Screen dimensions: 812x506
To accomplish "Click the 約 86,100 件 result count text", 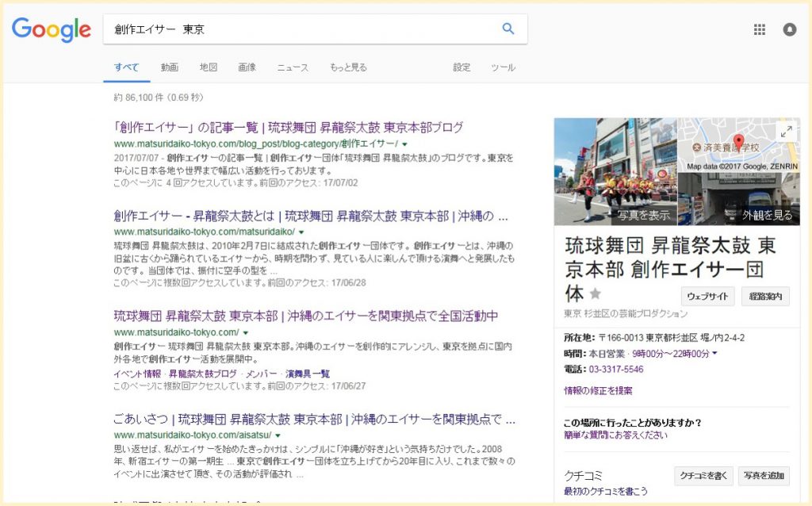I will click(x=138, y=98).
